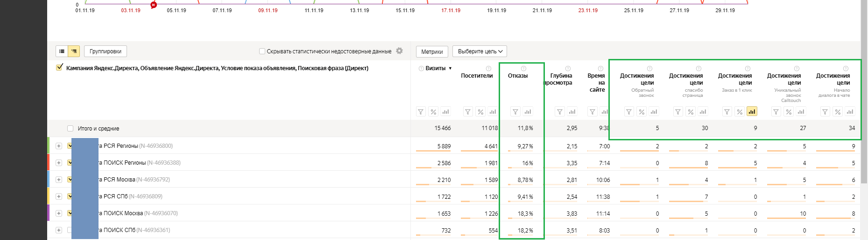Image resolution: width=868 pixels, height=240 pixels.
Task: Open the Метрики button
Action: [432, 51]
